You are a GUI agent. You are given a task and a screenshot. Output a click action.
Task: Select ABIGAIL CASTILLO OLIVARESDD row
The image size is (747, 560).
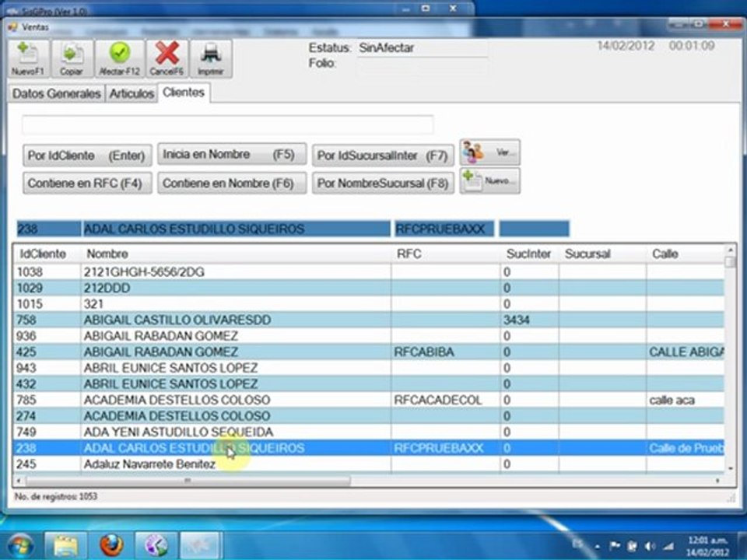coord(369,320)
